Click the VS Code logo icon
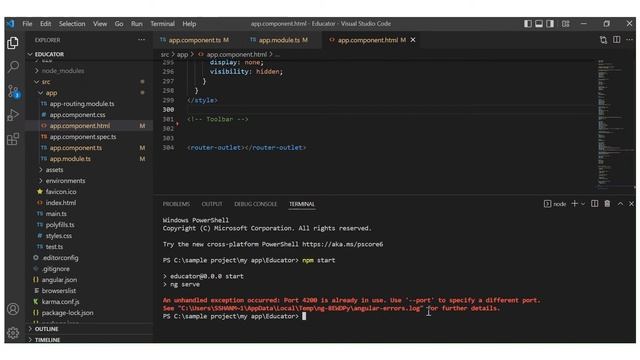This screenshot has width=640, height=360. click(11, 24)
